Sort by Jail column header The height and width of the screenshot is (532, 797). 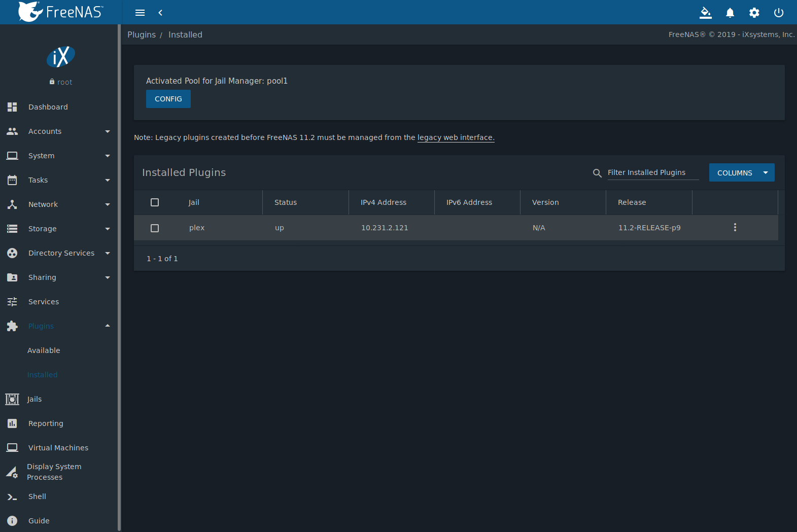pyautogui.click(x=194, y=202)
